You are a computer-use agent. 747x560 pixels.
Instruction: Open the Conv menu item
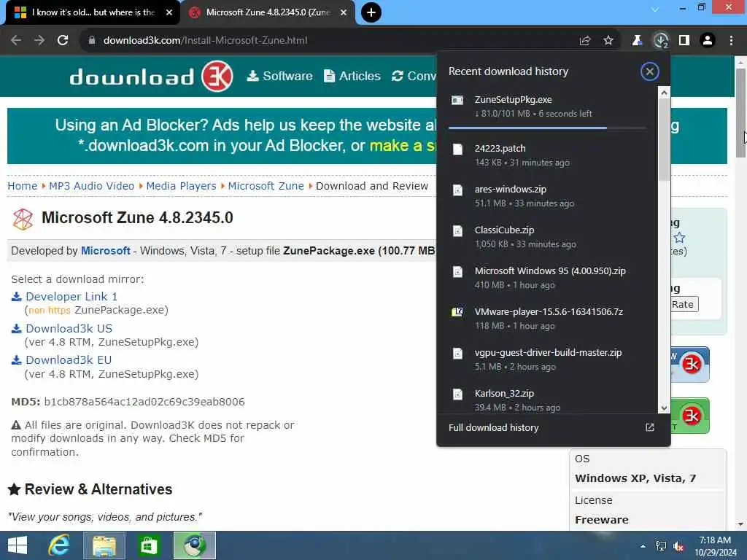tap(414, 76)
